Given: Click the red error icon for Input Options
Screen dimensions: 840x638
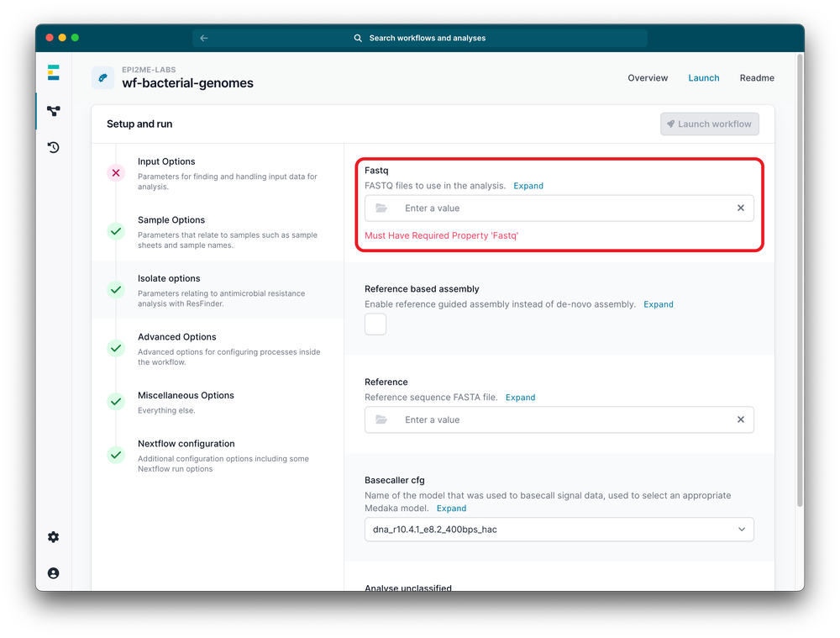Looking at the screenshot, I should (x=116, y=173).
